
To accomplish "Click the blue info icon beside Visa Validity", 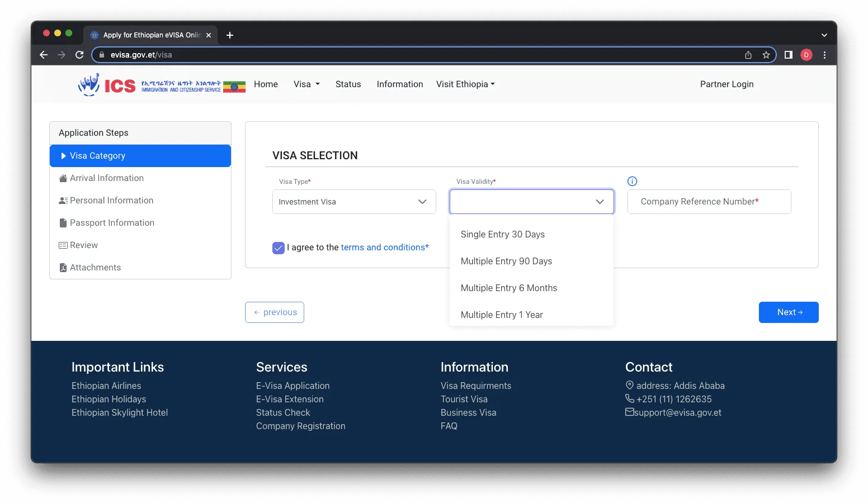I will (632, 181).
